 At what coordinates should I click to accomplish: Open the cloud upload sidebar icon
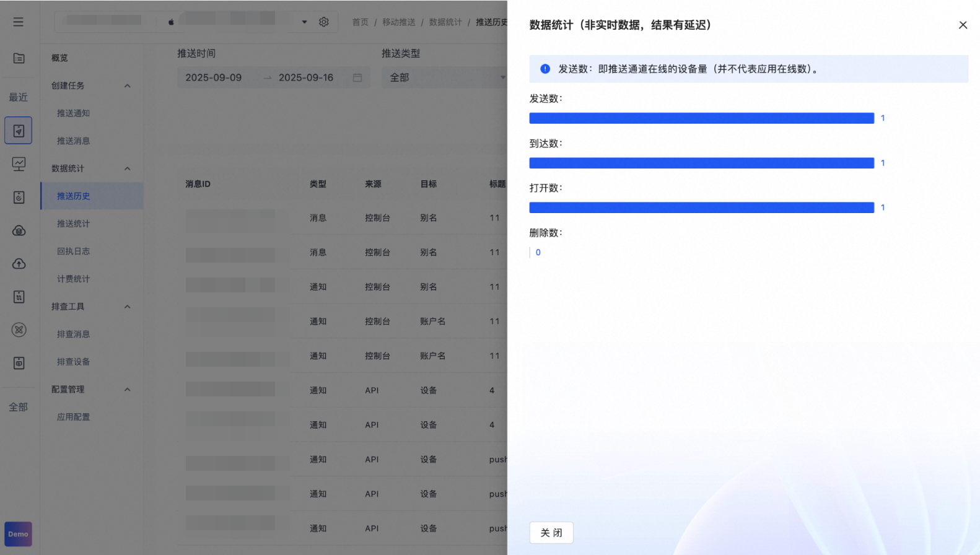(19, 264)
